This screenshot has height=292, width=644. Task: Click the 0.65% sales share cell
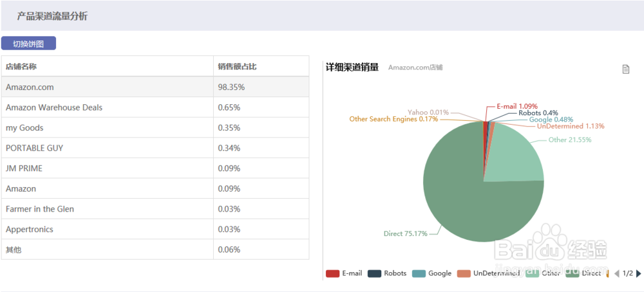click(261, 107)
